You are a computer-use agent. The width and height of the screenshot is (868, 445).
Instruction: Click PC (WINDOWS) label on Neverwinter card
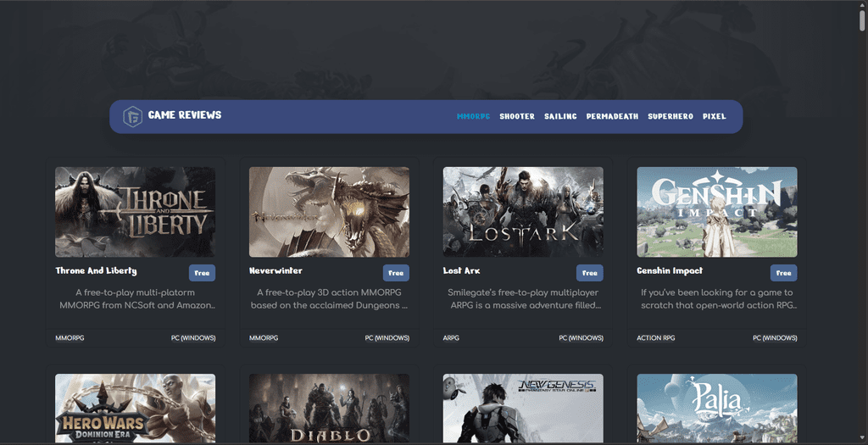387,337
